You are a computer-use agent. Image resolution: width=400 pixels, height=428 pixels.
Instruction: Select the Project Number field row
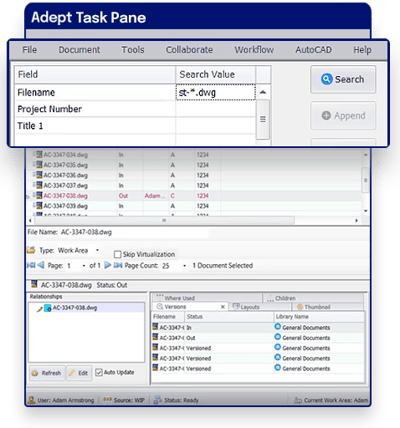pyautogui.click(x=95, y=109)
